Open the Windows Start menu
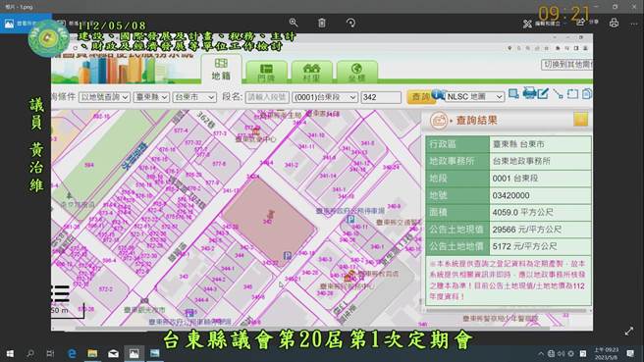Viewport: 644px width, 362px height. coord(10,353)
